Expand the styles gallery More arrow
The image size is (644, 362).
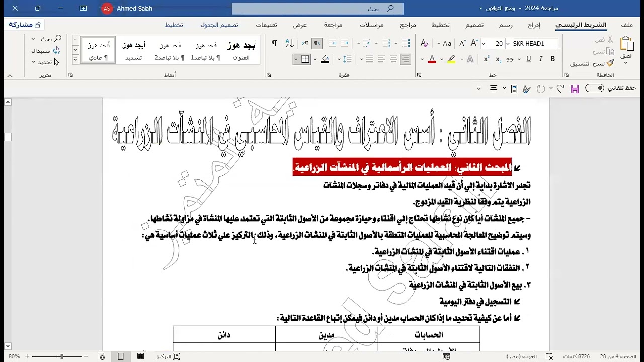[x=75, y=59]
